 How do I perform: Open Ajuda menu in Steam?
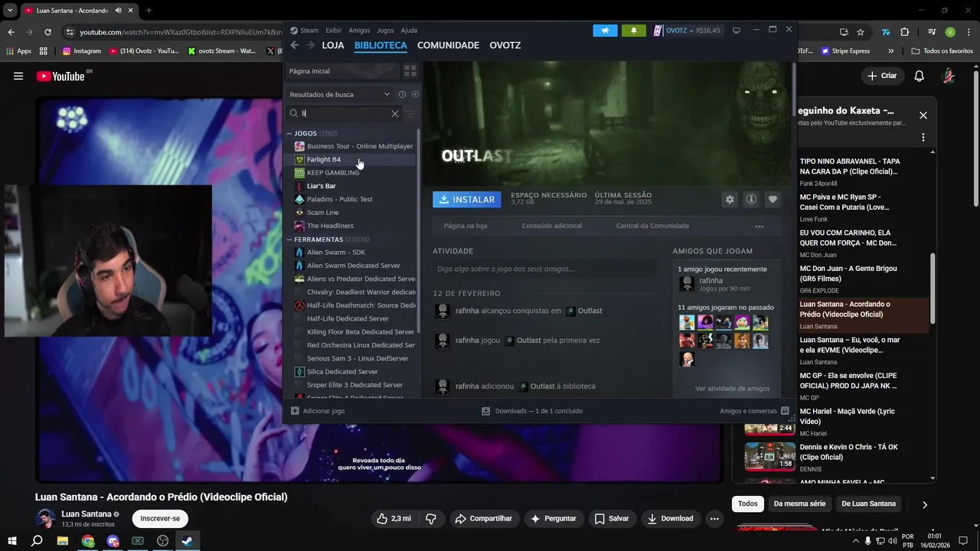point(409,31)
